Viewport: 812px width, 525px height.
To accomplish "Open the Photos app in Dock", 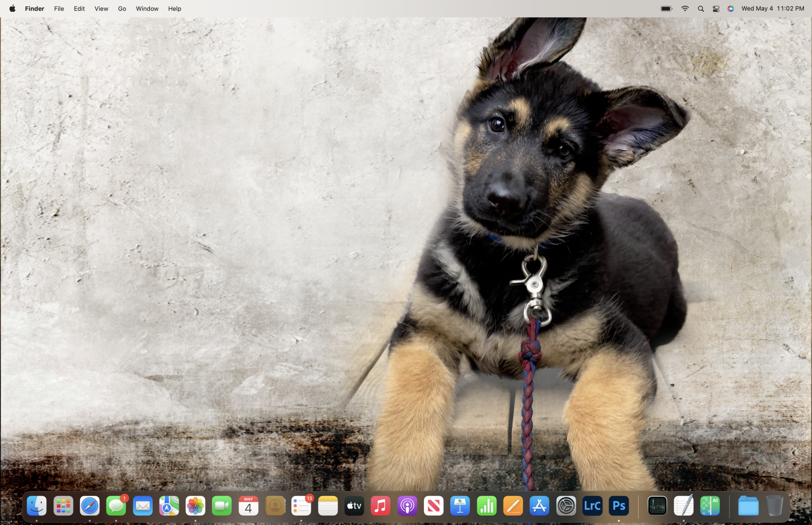I will coord(195,506).
